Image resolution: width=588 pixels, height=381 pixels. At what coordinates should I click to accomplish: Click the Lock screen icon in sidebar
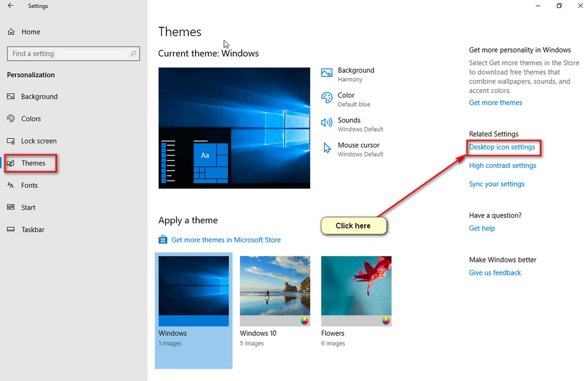[x=11, y=141]
